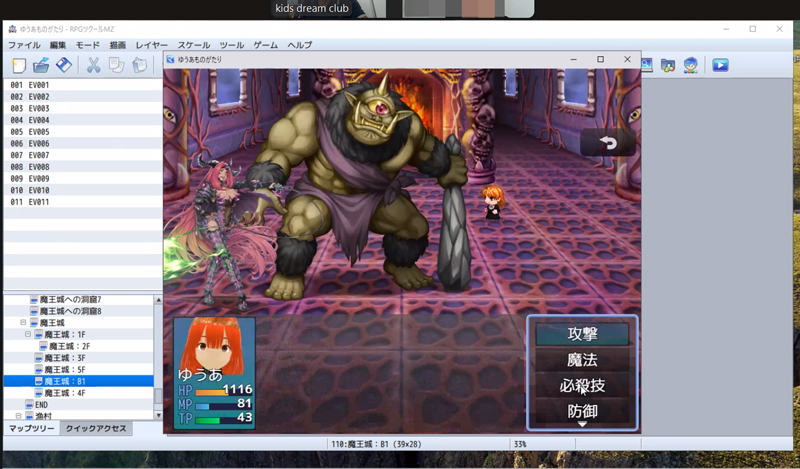Click the ゆうあ MP gauge bar
This screenshot has width=800, height=469.
215,406
